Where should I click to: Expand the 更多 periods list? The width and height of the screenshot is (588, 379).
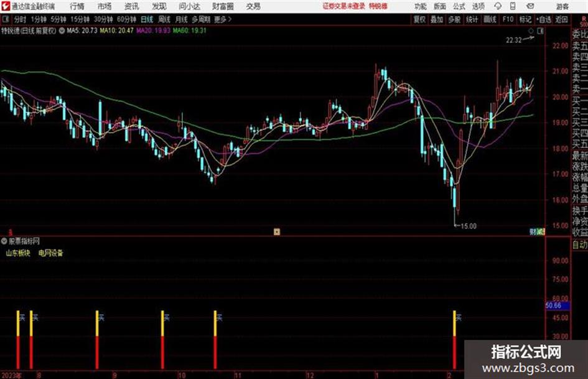tap(223, 19)
